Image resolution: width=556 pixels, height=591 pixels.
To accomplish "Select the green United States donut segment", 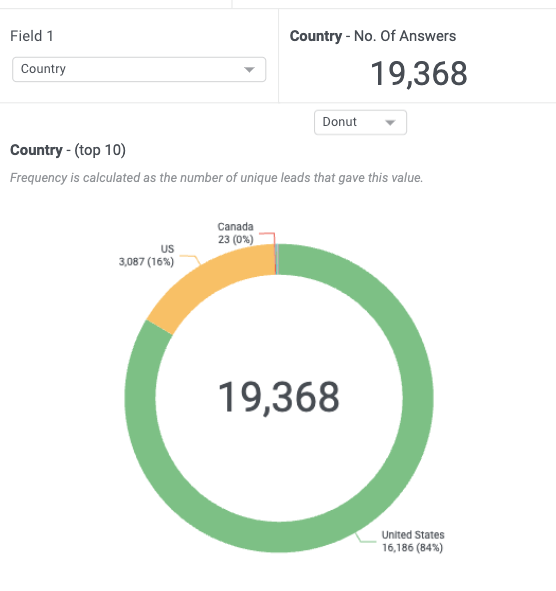I will pos(418,400).
